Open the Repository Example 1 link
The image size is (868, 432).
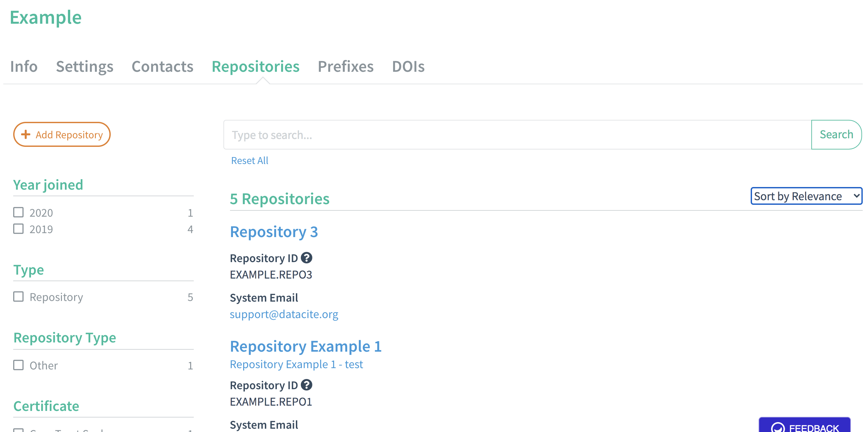[x=305, y=346]
